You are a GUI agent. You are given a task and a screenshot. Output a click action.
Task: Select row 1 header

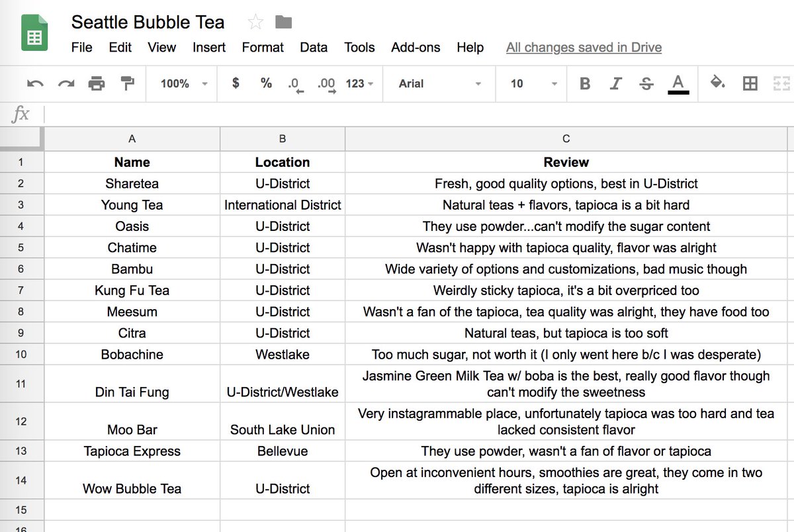coord(21,162)
